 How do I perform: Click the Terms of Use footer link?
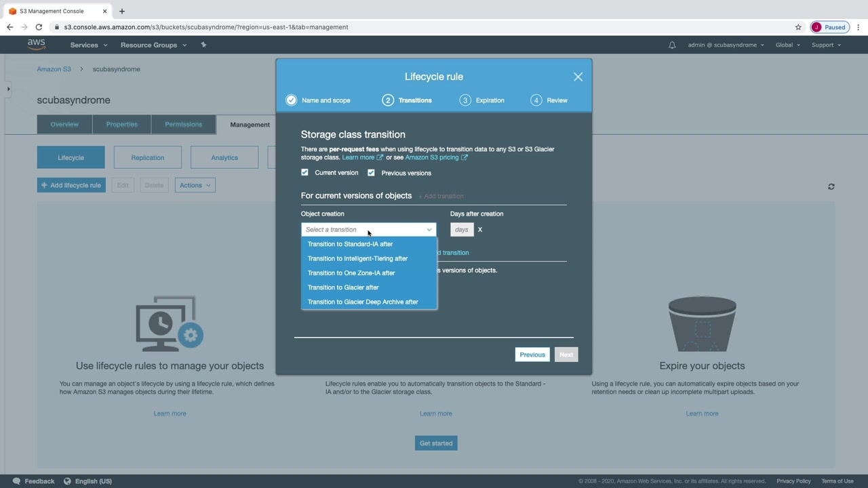point(837,481)
